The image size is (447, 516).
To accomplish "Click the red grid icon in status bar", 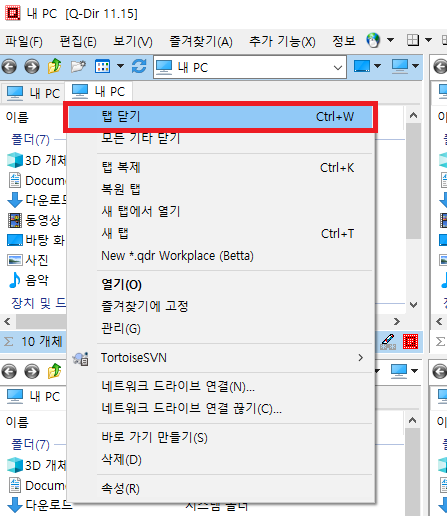I will (x=410, y=342).
